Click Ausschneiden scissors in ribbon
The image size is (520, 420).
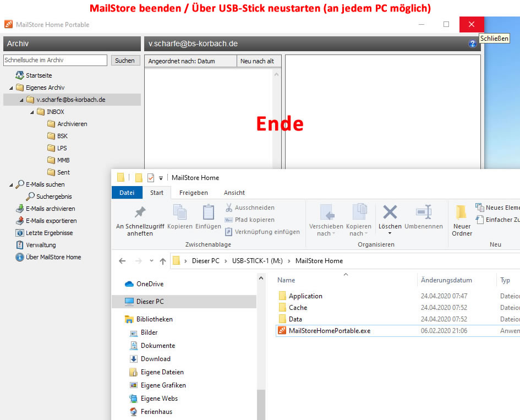pos(250,208)
